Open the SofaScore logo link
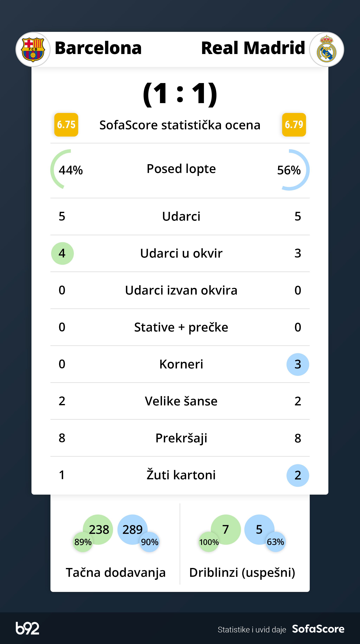This screenshot has height=644, width=360. [318, 629]
